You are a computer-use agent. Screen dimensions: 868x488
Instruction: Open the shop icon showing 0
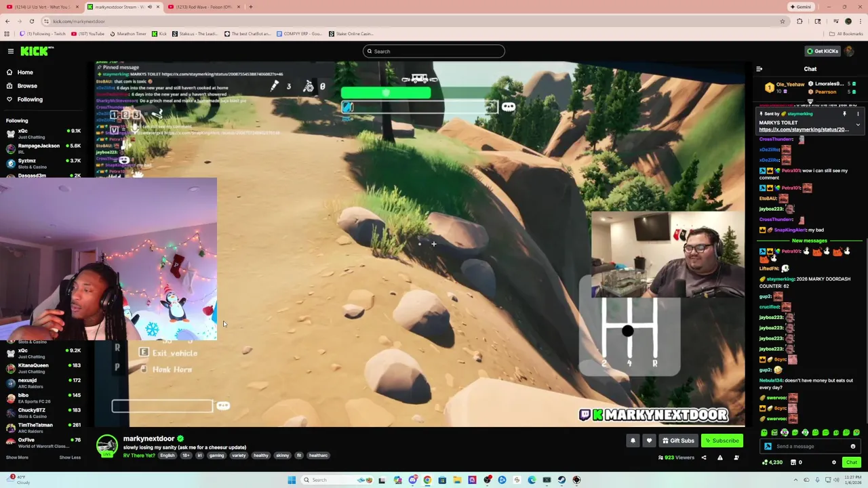click(796, 462)
